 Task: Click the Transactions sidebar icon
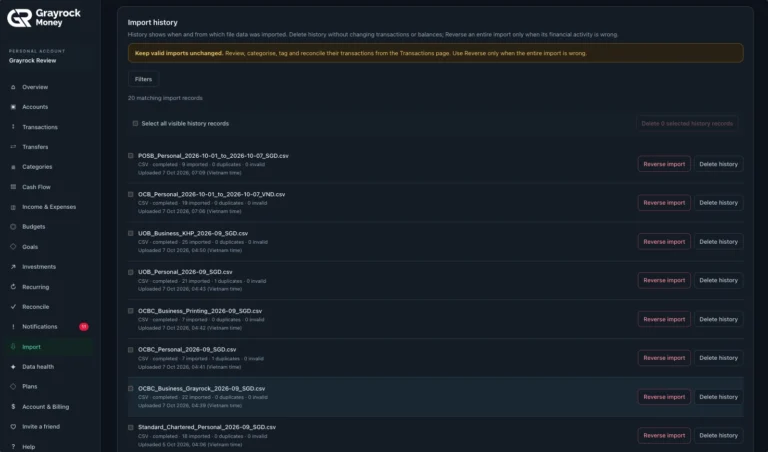click(x=13, y=127)
